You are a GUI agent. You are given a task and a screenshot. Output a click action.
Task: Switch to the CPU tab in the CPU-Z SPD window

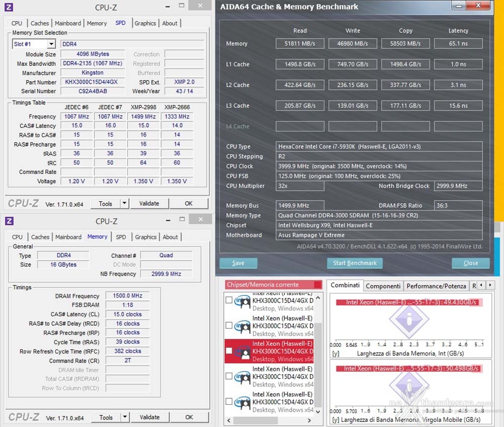pyautogui.click(x=17, y=24)
